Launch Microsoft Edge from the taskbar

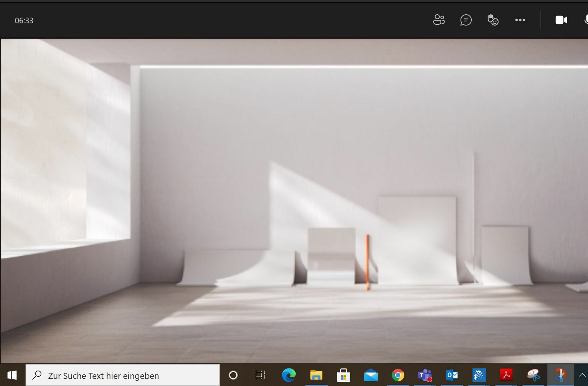pyautogui.click(x=289, y=375)
